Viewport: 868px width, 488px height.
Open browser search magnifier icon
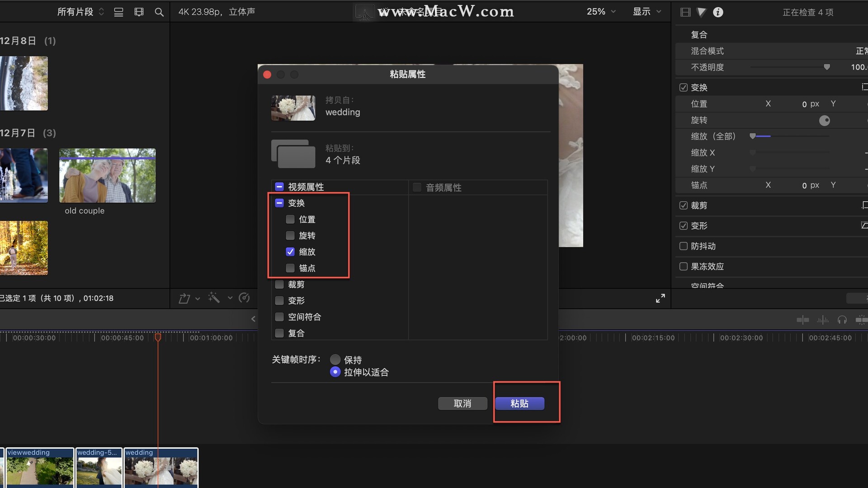159,12
